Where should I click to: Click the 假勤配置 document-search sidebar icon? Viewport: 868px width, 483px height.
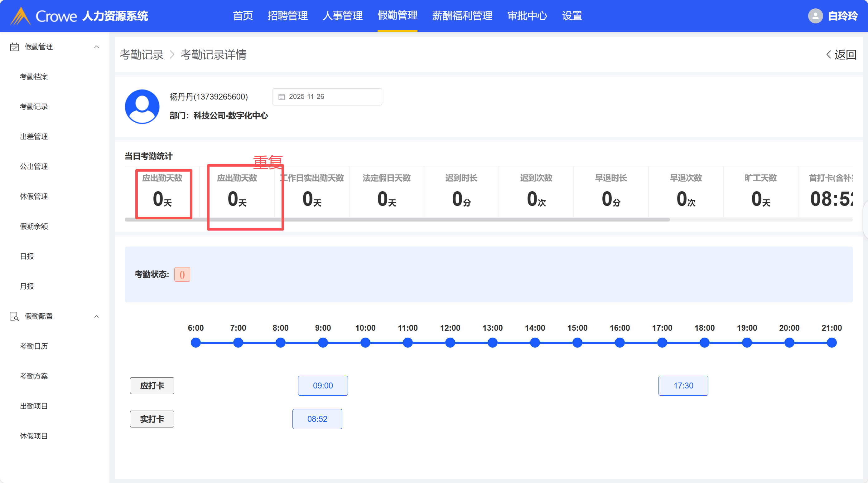pos(14,316)
